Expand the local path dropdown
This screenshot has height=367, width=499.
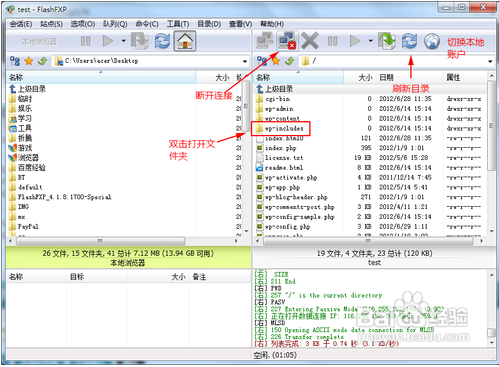coord(245,61)
